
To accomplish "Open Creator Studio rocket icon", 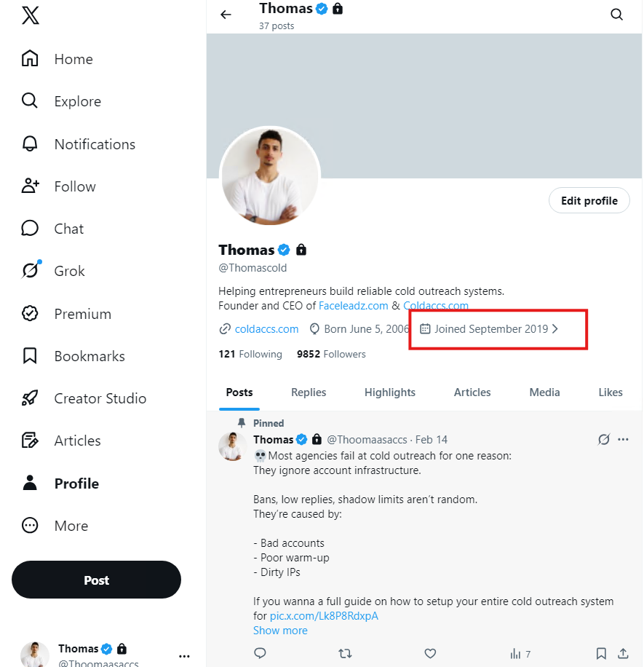I will (30, 398).
